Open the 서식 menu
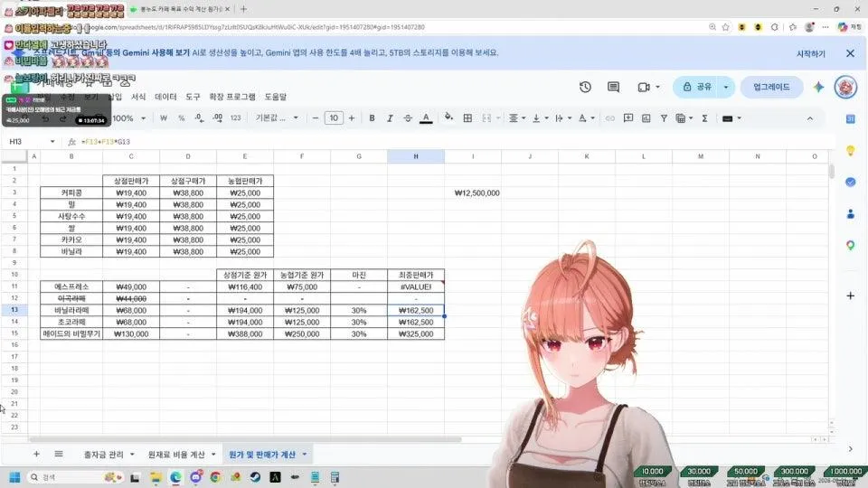Image resolution: width=868 pixels, height=488 pixels. 137,97
